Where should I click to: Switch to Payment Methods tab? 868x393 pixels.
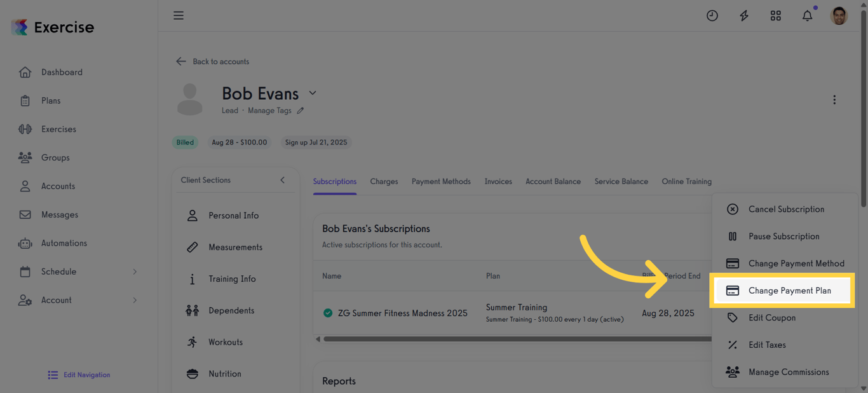pyautogui.click(x=441, y=182)
